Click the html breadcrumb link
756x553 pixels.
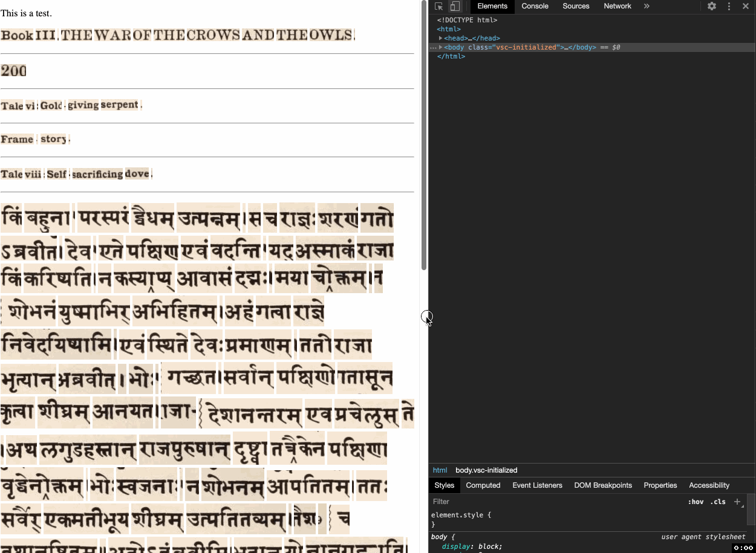point(440,470)
